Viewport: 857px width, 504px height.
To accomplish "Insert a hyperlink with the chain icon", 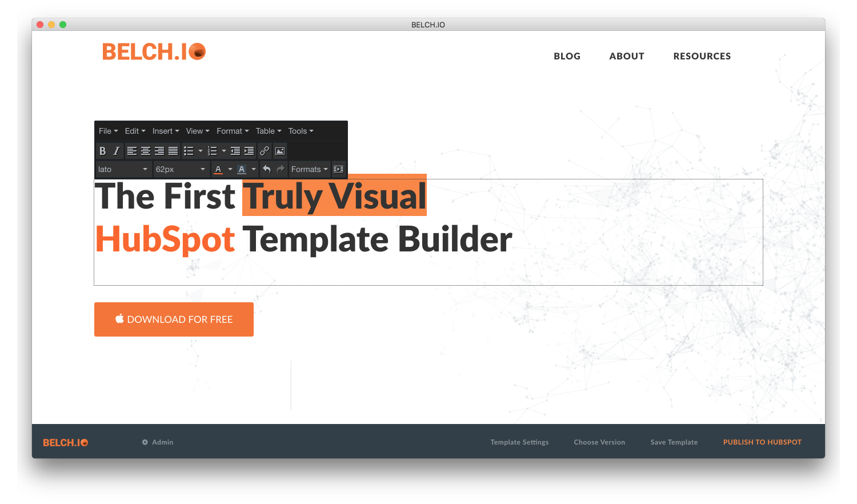I will click(x=265, y=151).
